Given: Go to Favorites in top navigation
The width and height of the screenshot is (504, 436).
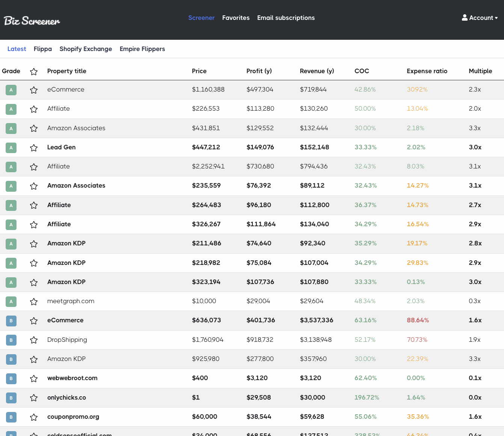Looking at the screenshot, I should point(236,18).
